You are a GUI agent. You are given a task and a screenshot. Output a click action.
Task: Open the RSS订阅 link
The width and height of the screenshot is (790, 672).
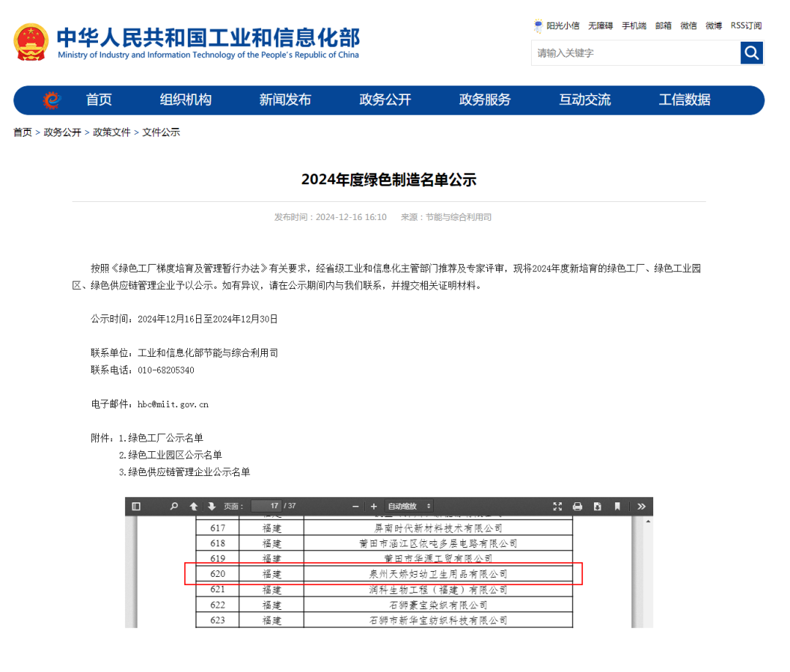coord(746,26)
